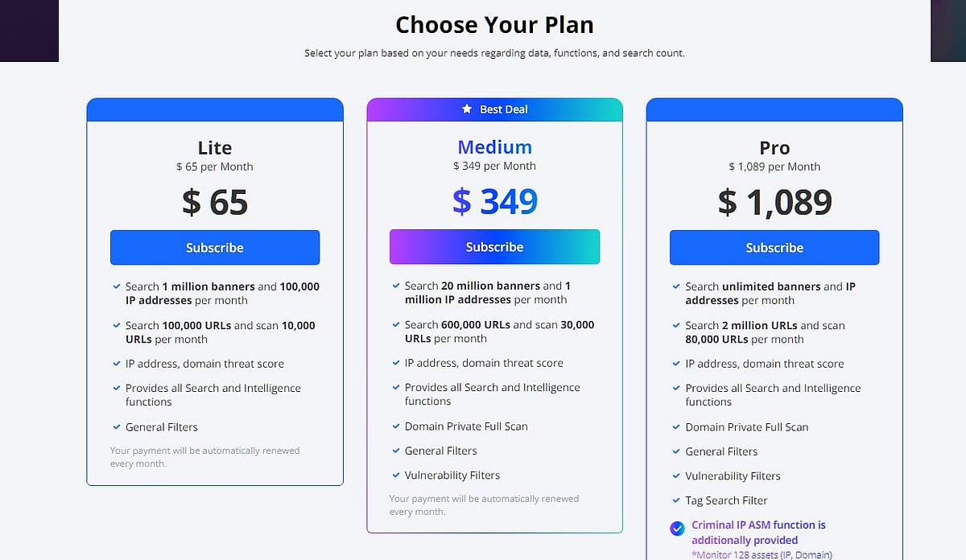Click Pro Vulnerability Filters feature text

coord(733,476)
